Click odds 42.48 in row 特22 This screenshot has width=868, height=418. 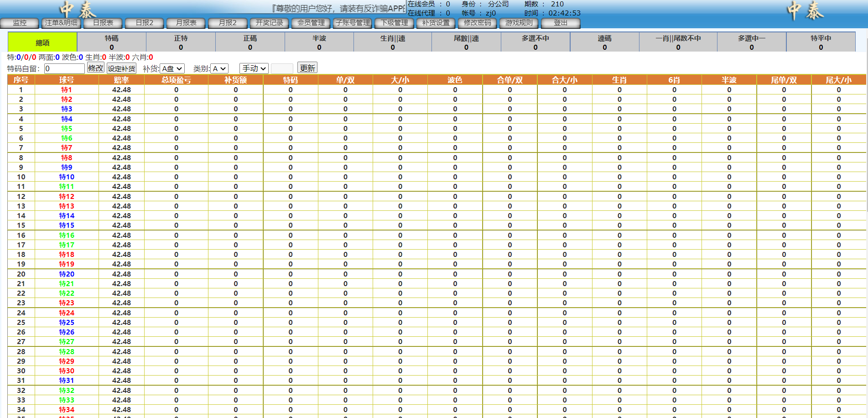(121, 293)
